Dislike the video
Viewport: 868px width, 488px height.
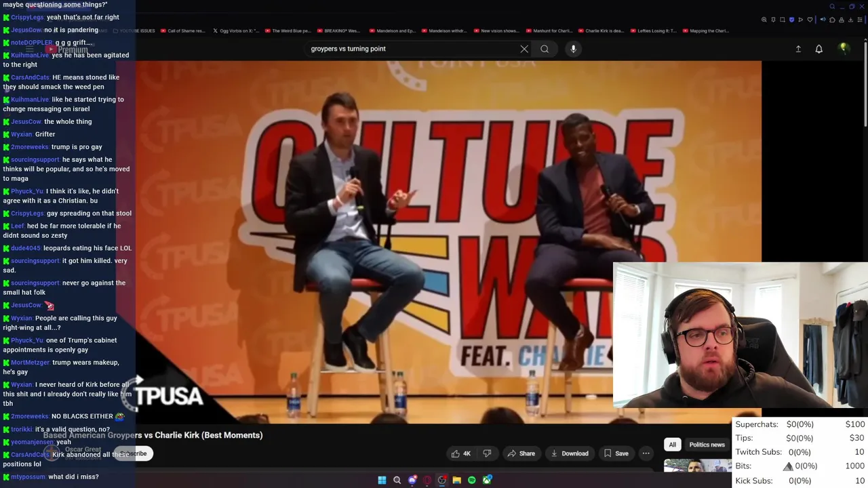487,453
